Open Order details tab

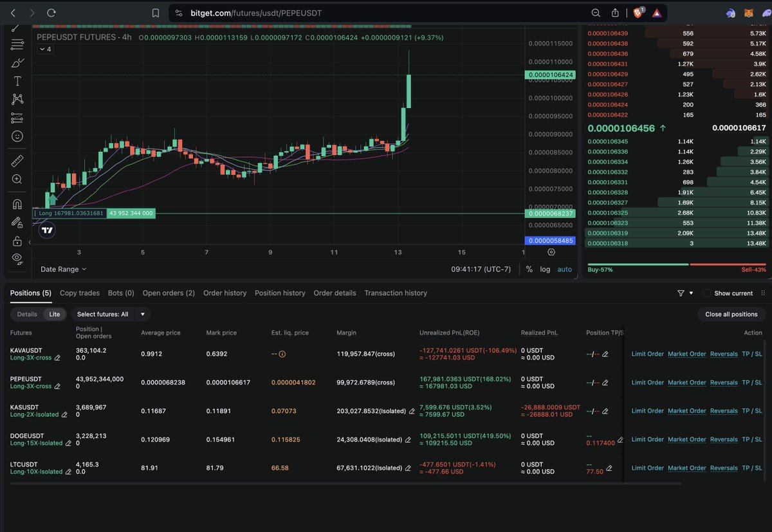(335, 293)
